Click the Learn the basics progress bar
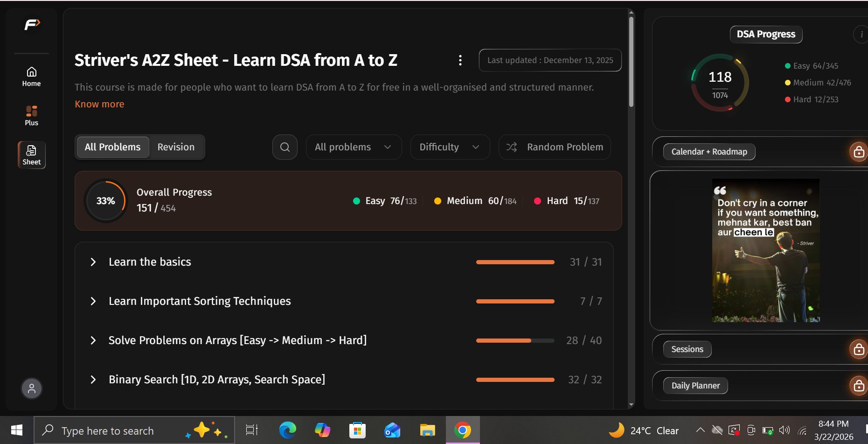Image resolution: width=868 pixels, height=444 pixels. pyautogui.click(x=515, y=262)
